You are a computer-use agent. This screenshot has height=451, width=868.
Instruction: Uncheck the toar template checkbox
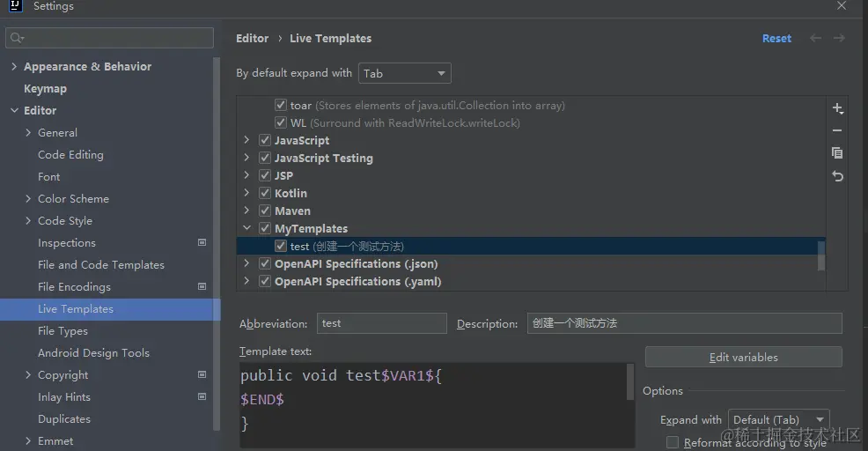281,106
